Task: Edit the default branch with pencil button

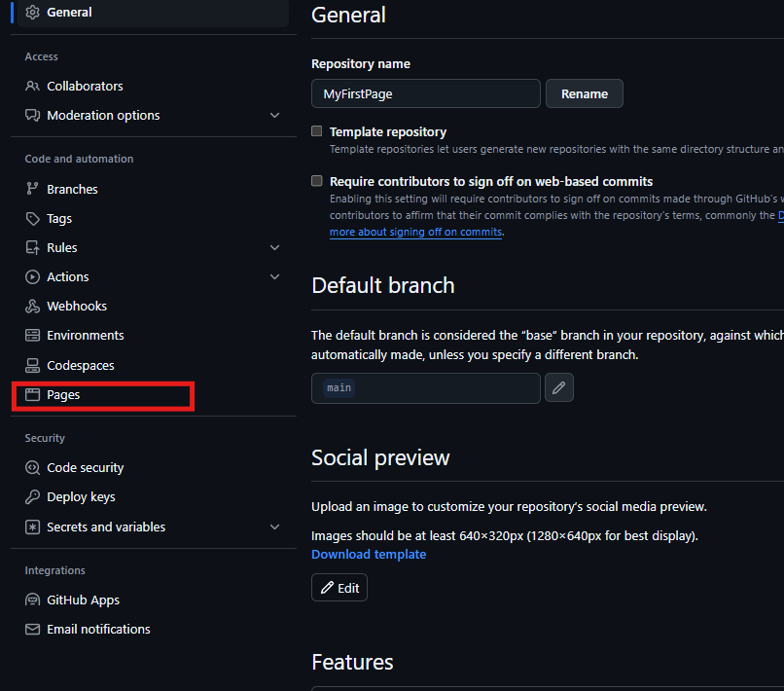Action: [x=559, y=387]
